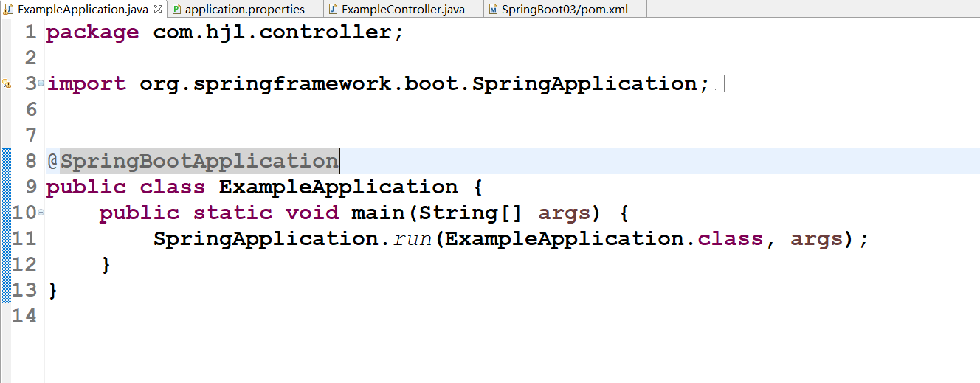This screenshot has height=383, width=980.
Task: Click the package keyword on line 1
Action: point(92,33)
